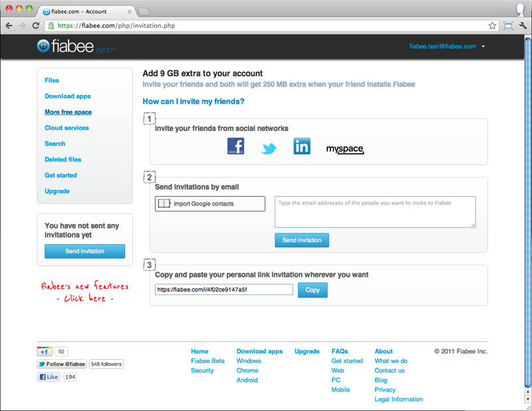Go back with the browser back arrow
The image size is (532, 411).
click(9, 26)
